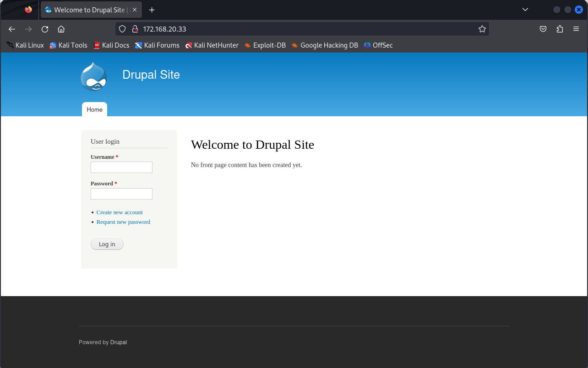Image resolution: width=588 pixels, height=368 pixels.
Task: Open the Firefox hamburger menu
Action: click(576, 29)
